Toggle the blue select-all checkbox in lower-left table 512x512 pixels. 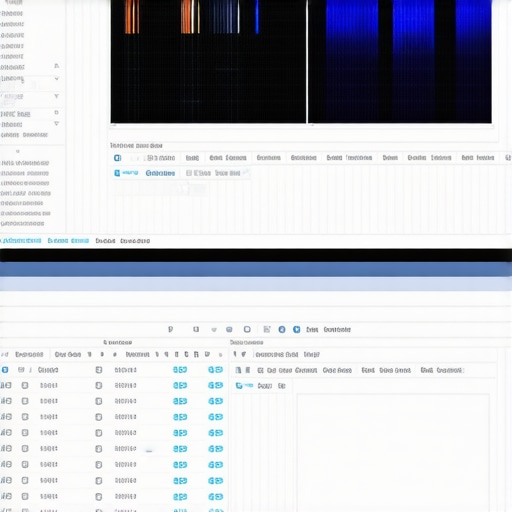[5, 370]
